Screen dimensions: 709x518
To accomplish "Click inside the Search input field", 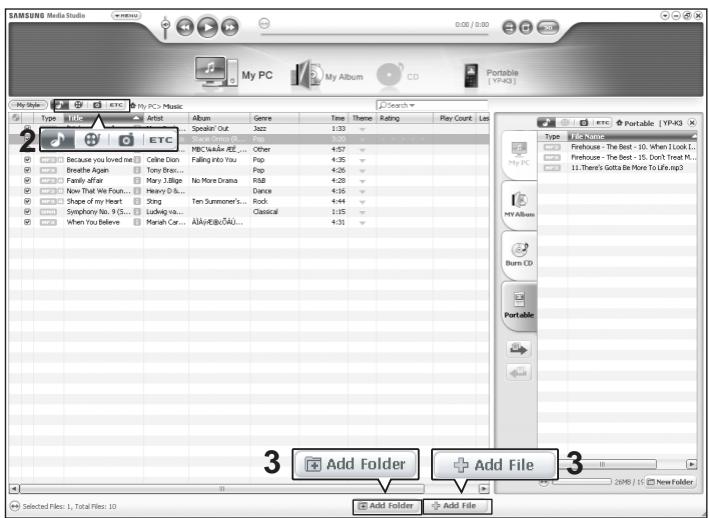I will [432, 105].
